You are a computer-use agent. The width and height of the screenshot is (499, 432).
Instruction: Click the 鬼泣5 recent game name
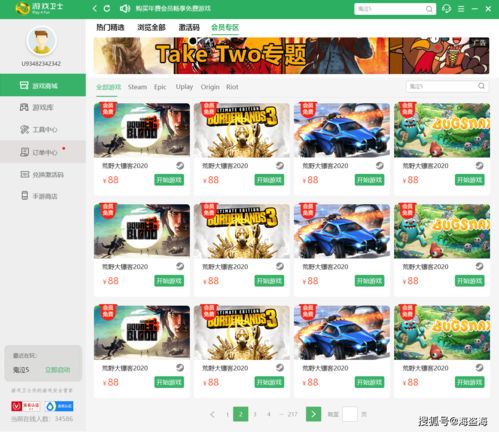[x=21, y=370]
